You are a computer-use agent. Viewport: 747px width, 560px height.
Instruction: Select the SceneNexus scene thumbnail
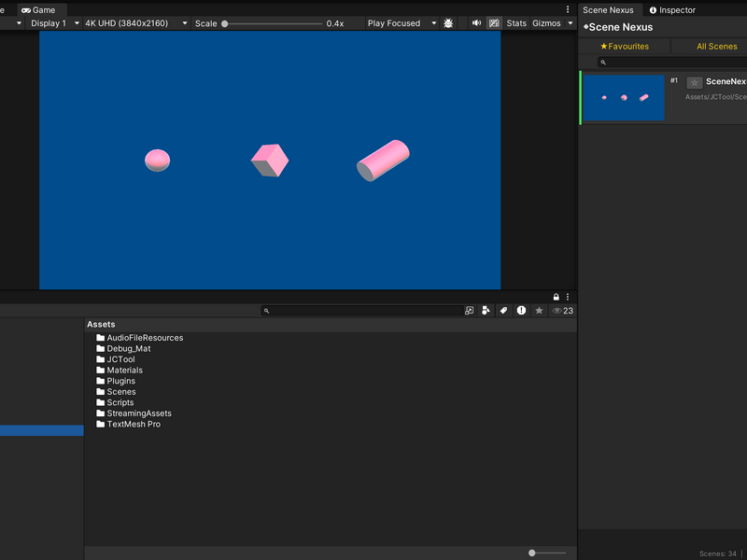coord(624,98)
